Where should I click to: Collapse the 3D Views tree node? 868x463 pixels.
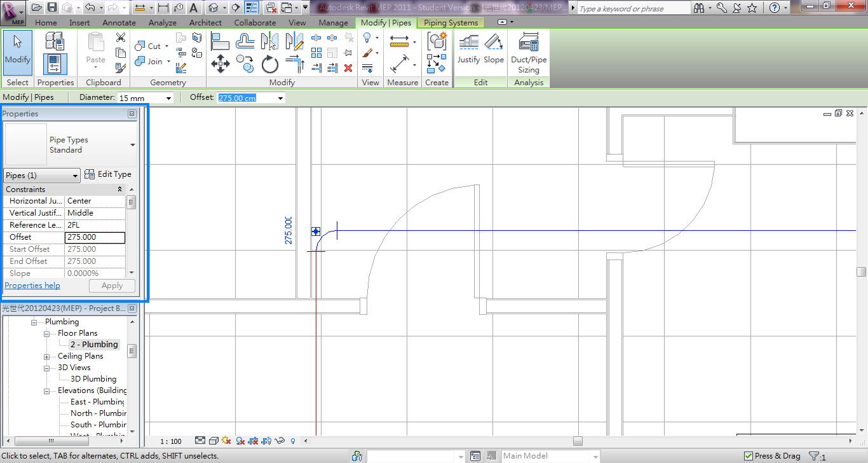(x=46, y=368)
